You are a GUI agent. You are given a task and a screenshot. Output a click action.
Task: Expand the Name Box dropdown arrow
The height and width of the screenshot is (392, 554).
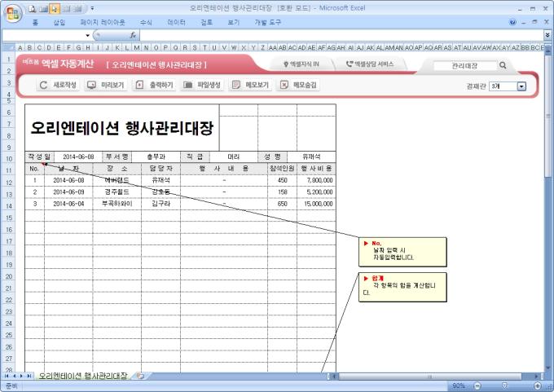click(x=88, y=35)
